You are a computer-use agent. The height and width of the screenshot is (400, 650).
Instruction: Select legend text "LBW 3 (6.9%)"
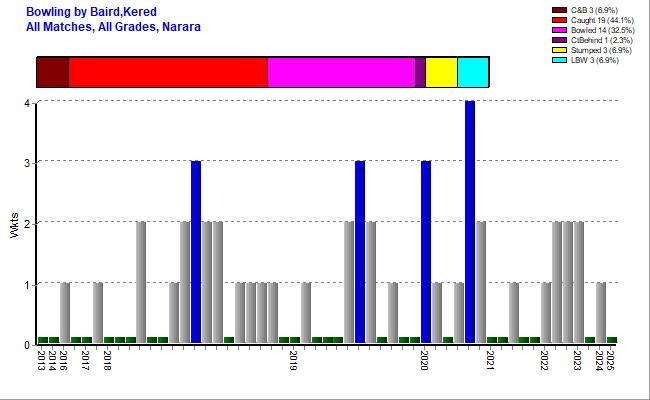(594, 60)
